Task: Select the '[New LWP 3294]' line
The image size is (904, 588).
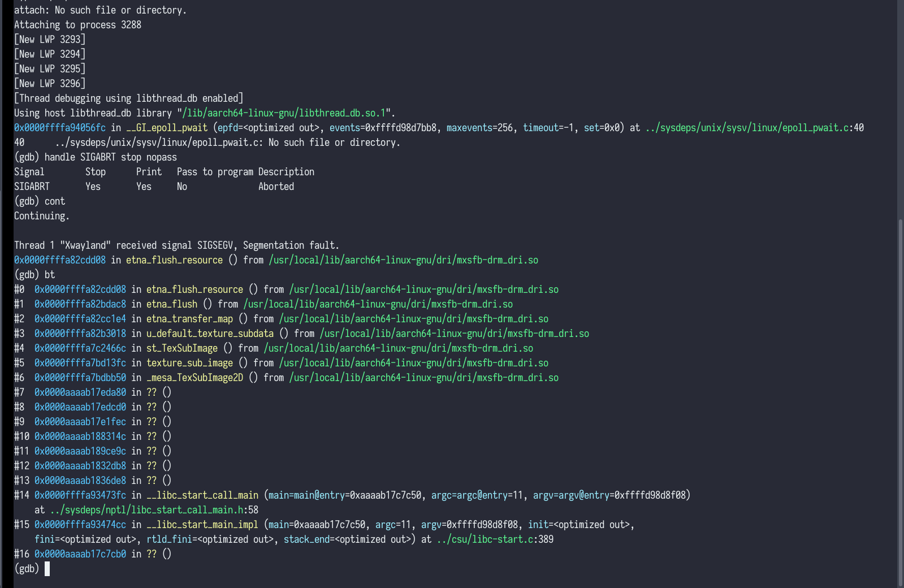Action: click(x=50, y=54)
